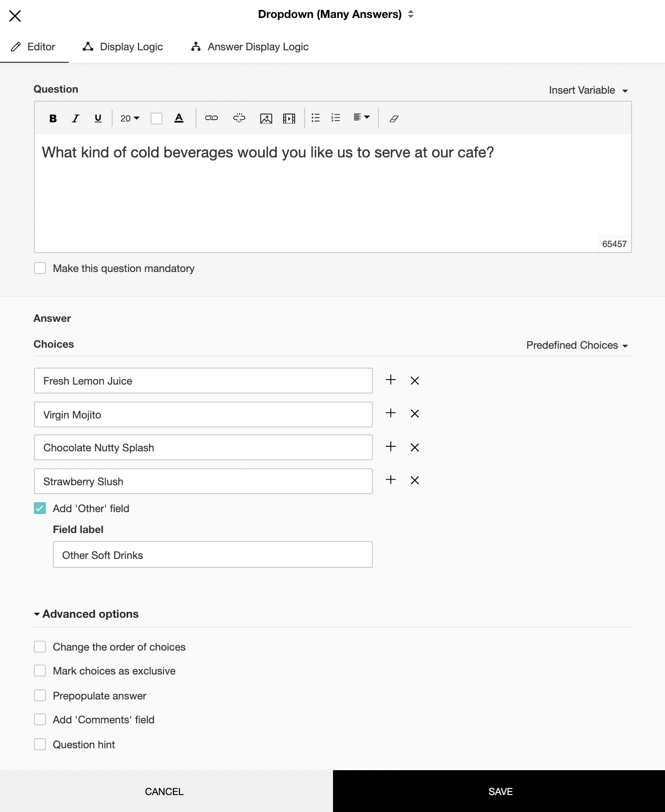Open the Insert Variable dropdown
This screenshot has height=812, width=665.
(x=588, y=90)
